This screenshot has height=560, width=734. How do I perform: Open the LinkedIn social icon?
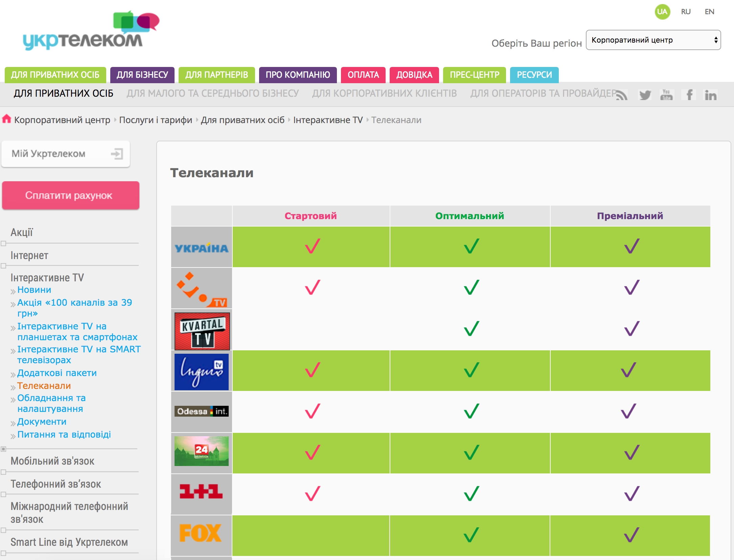(710, 95)
